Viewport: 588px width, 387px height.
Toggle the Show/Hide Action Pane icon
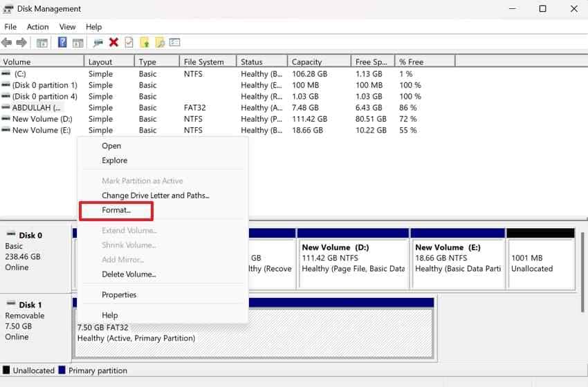point(77,43)
